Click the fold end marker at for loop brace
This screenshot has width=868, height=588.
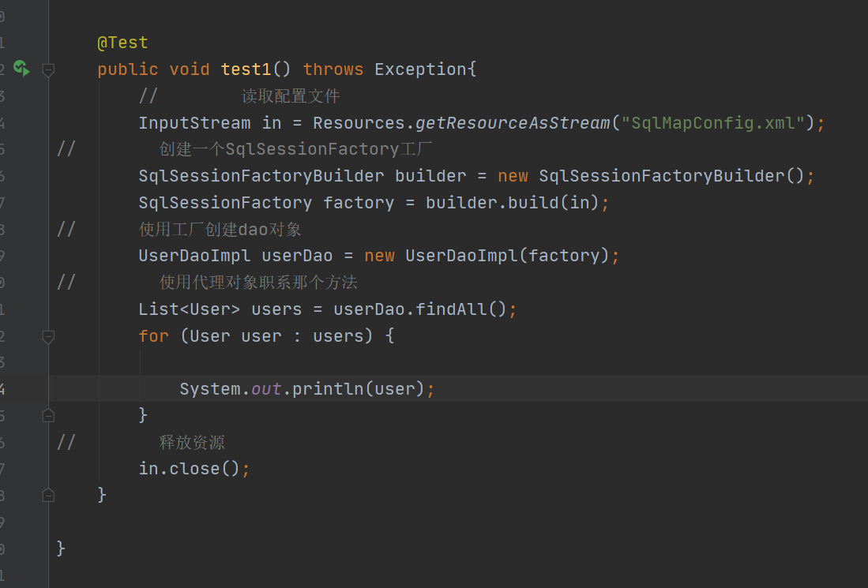tap(48, 415)
